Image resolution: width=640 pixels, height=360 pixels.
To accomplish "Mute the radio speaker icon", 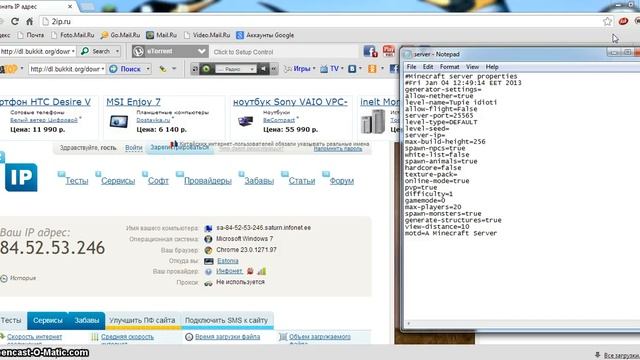I will click(x=263, y=69).
